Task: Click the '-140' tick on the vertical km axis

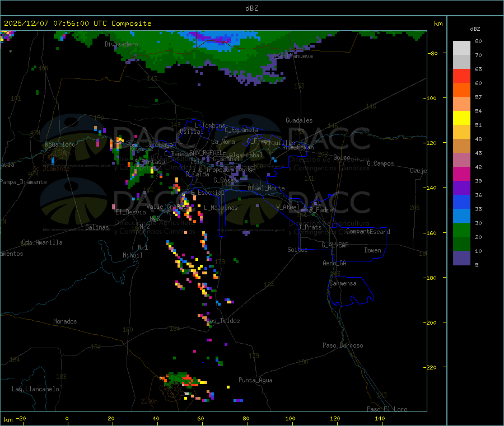Action: coord(431,188)
